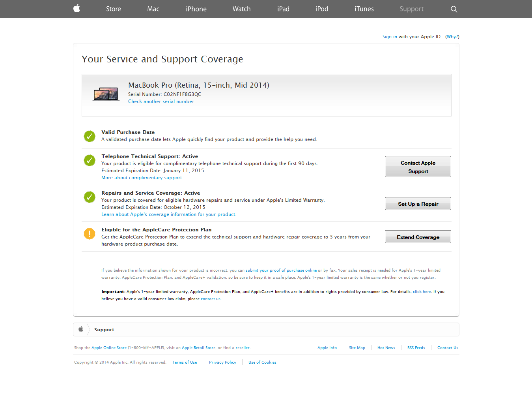532x398 pixels.
Task: Open the Apple Info footer link
Action: pos(327,348)
